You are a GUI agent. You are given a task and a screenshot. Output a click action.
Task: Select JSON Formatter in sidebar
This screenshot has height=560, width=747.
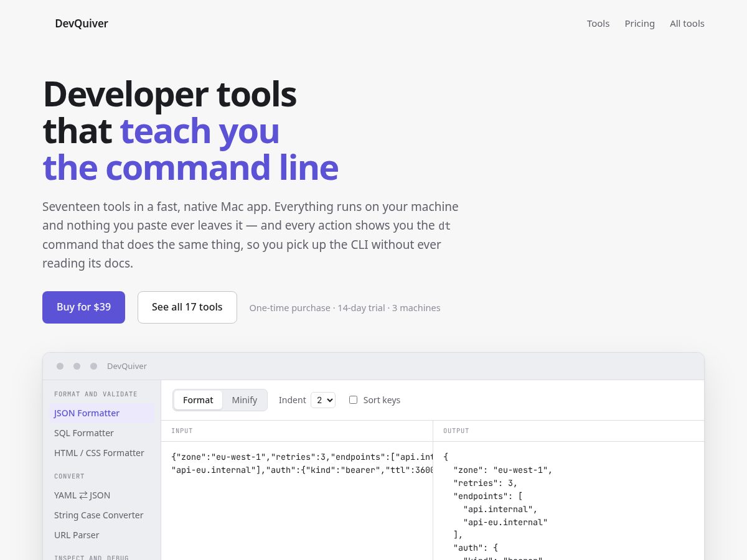(102, 413)
